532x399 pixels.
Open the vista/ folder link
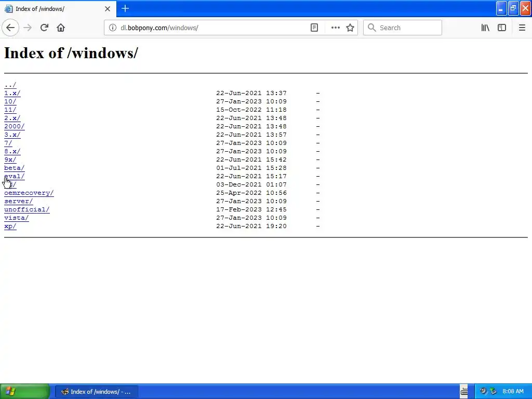pyautogui.click(x=16, y=218)
